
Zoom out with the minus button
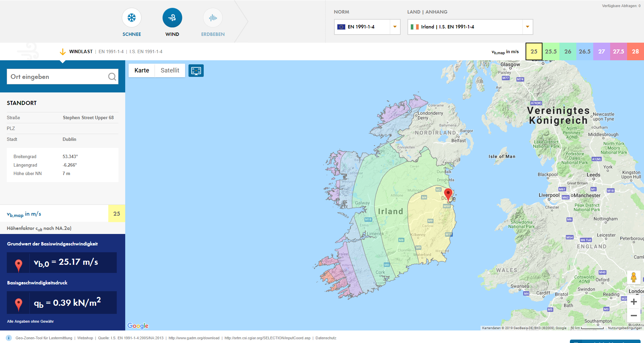pos(634,316)
